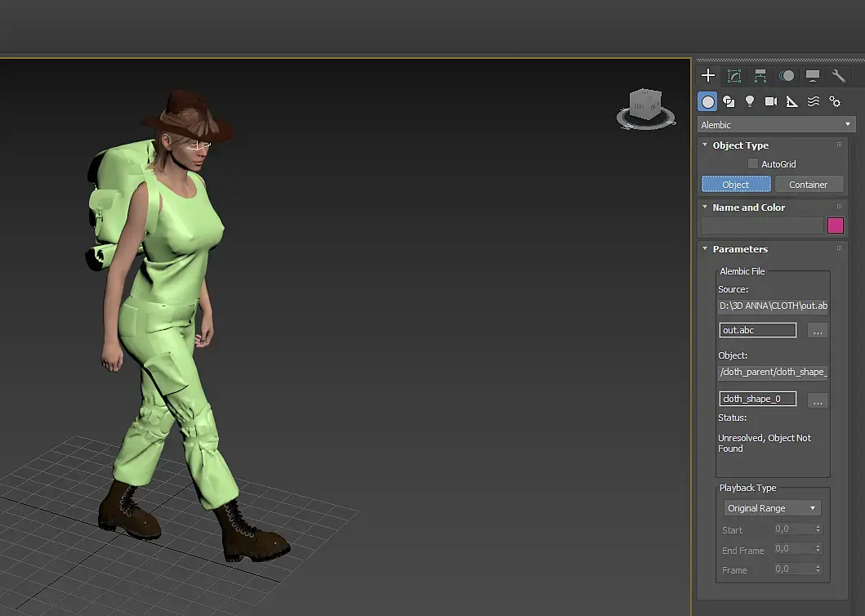Click the magenta object color swatch
865x616 pixels.
836,225
